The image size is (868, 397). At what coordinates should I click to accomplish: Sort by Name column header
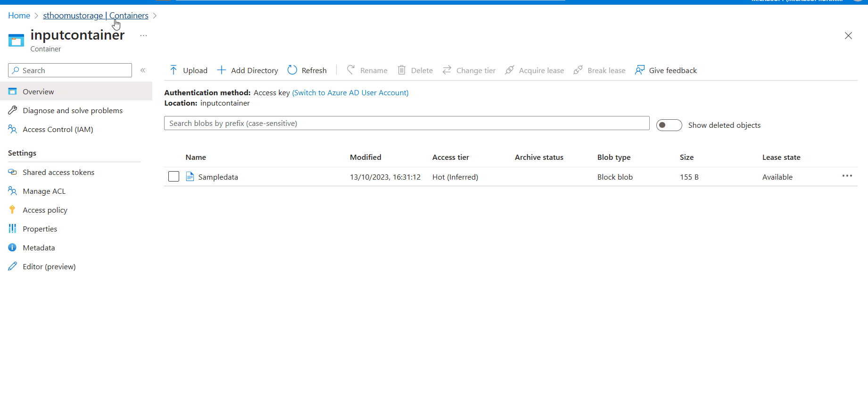tap(196, 157)
